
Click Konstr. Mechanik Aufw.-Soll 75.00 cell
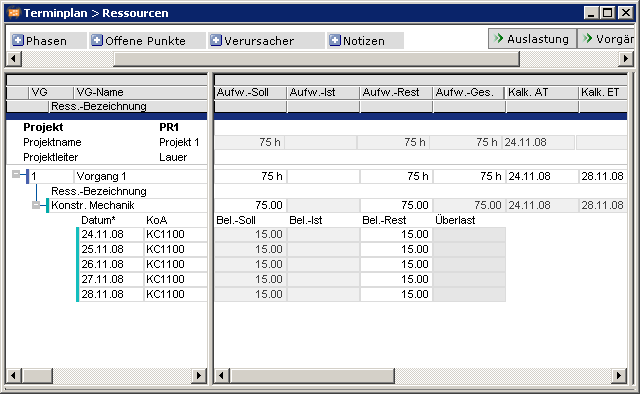(x=250, y=205)
